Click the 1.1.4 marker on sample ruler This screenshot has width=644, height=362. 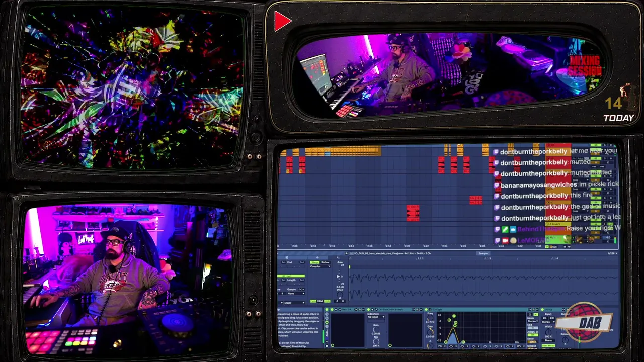coord(555,258)
